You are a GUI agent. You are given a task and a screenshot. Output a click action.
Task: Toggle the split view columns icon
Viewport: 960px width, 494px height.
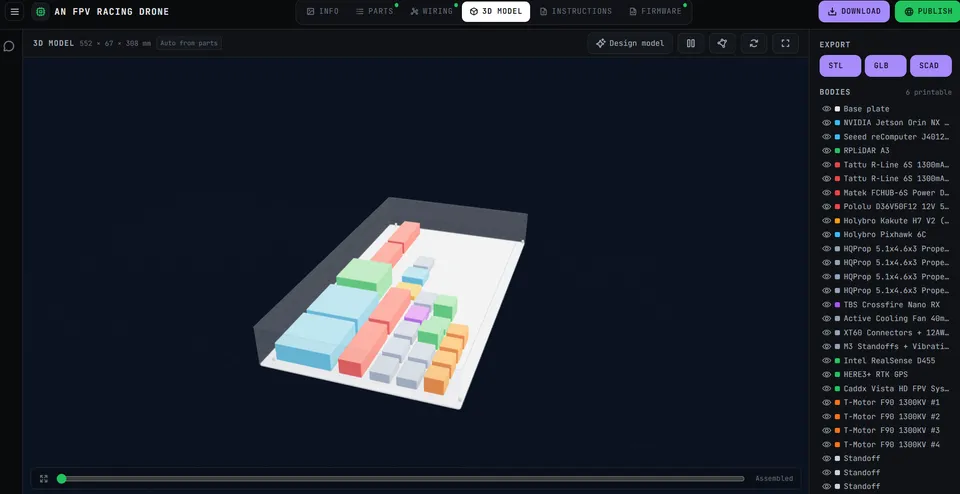691,43
